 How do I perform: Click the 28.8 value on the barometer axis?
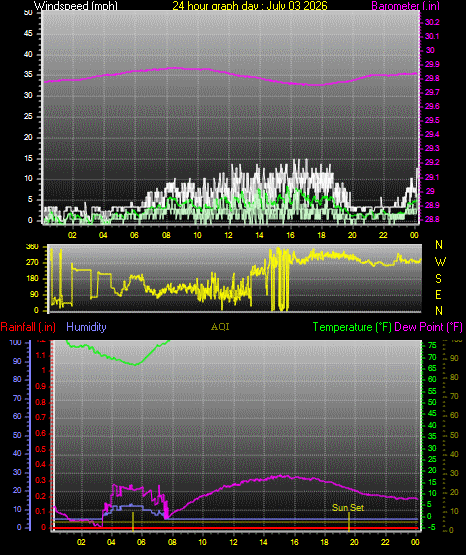coord(432,219)
